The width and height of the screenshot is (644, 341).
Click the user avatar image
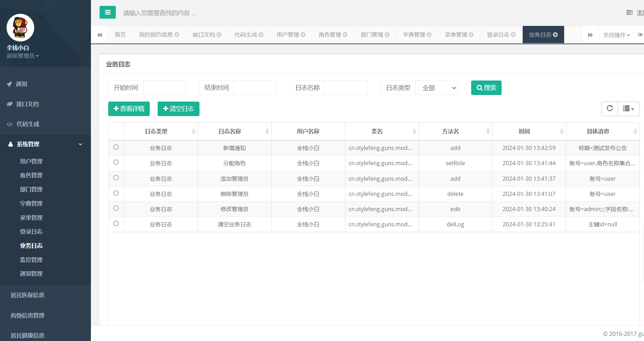click(x=20, y=28)
